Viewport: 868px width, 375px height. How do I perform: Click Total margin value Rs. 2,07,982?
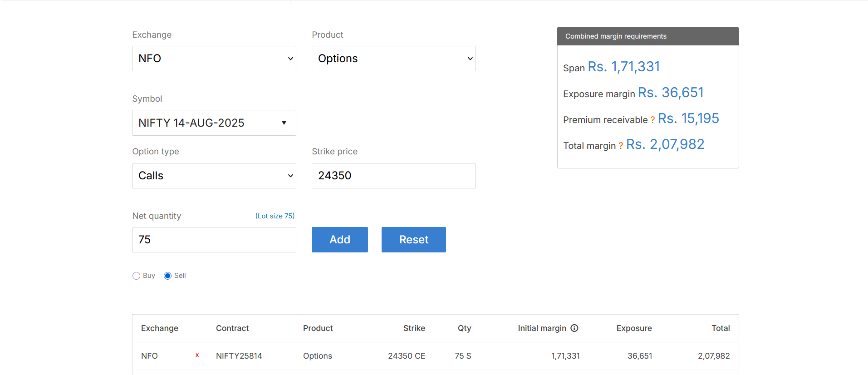[x=665, y=144]
